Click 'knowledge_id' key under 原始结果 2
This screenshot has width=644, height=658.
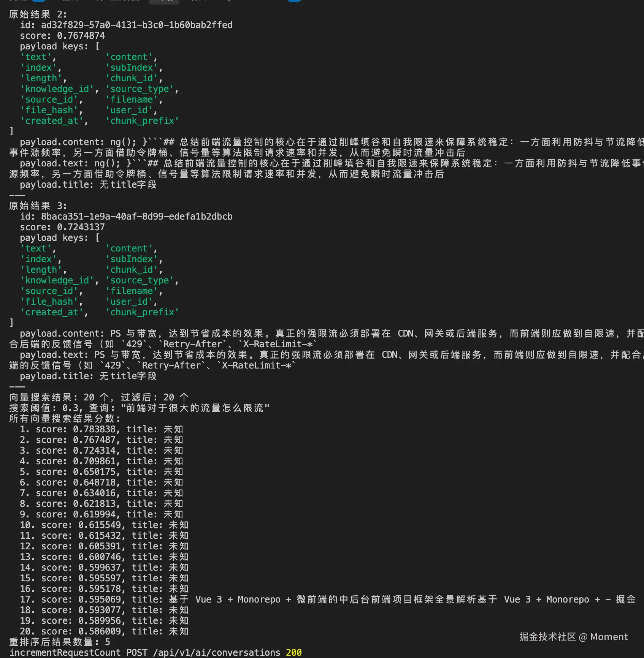(57, 89)
